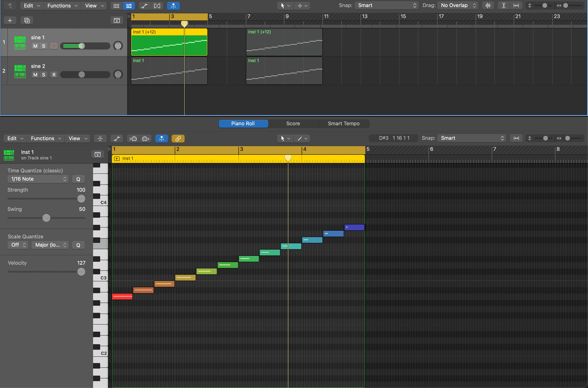Image resolution: width=588 pixels, height=388 pixels.
Task: Click the sine 1 volume slider
Action: [x=85, y=46]
